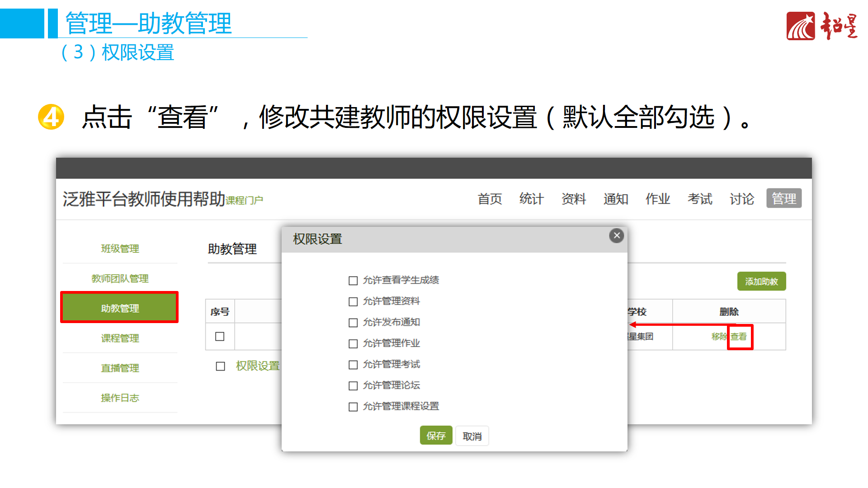Click the 超星 logo in corner
Image resolution: width=868 pixels, height=488 pixels.
pos(821,26)
